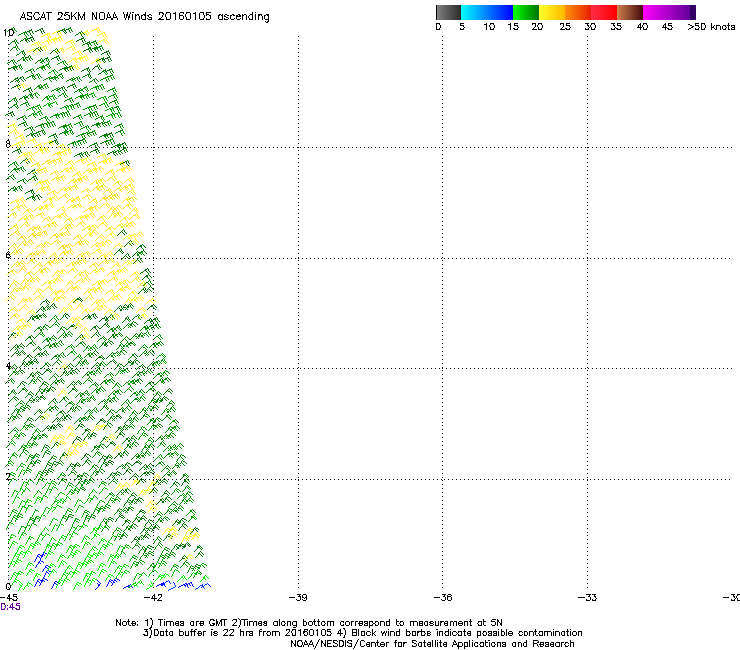Click the '25' color scale label
The height and width of the screenshot is (650, 740).
(x=565, y=27)
